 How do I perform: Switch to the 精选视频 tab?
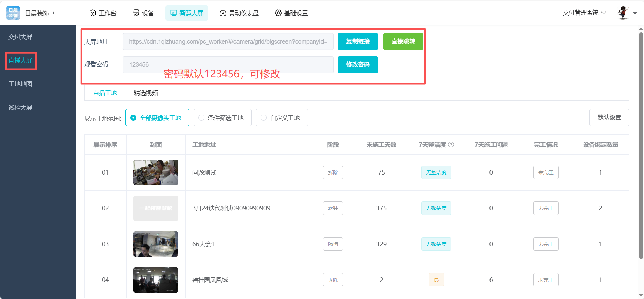[146, 93]
